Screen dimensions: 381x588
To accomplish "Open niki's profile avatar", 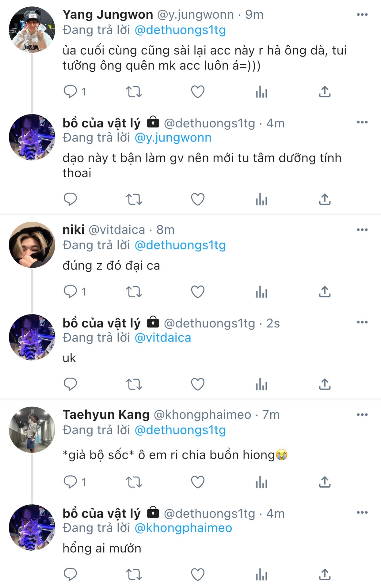I will tap(32, 245).
